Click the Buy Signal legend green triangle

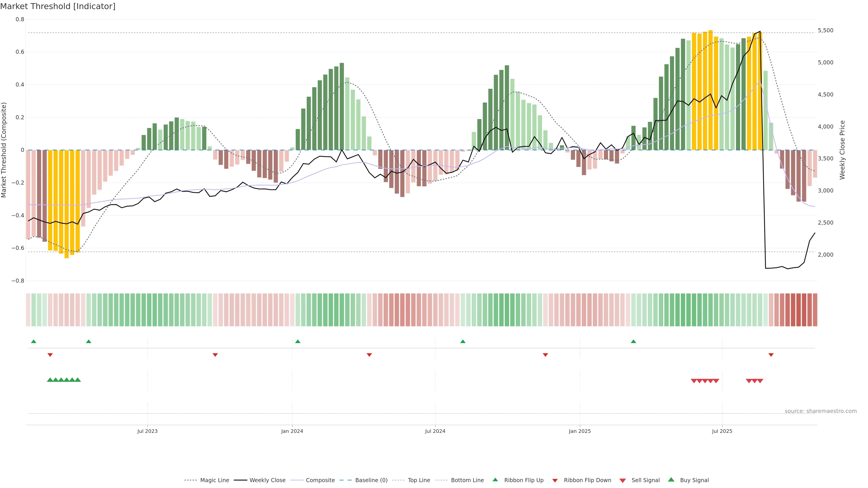[x=671, y=480]
